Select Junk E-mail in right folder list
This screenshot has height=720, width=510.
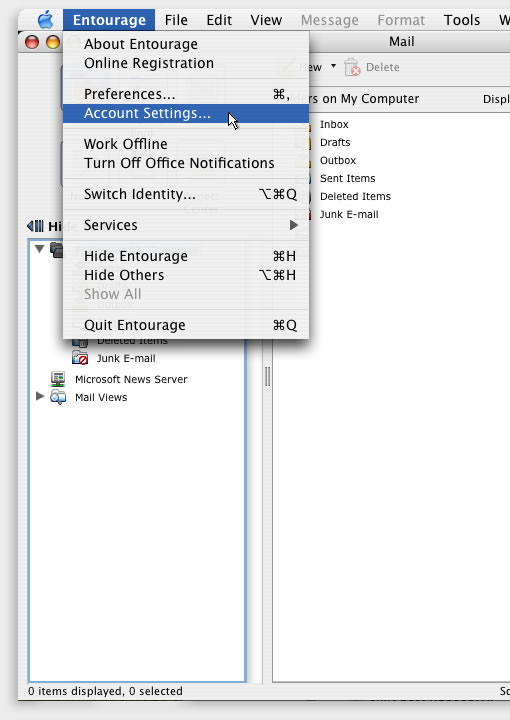pyautogui.click(x=349, y=214)
